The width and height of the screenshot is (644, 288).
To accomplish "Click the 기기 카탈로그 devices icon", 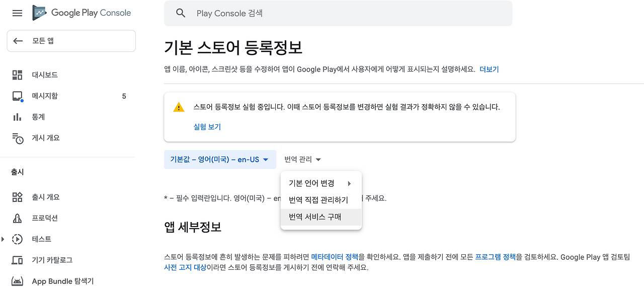I will click(17, 260).
